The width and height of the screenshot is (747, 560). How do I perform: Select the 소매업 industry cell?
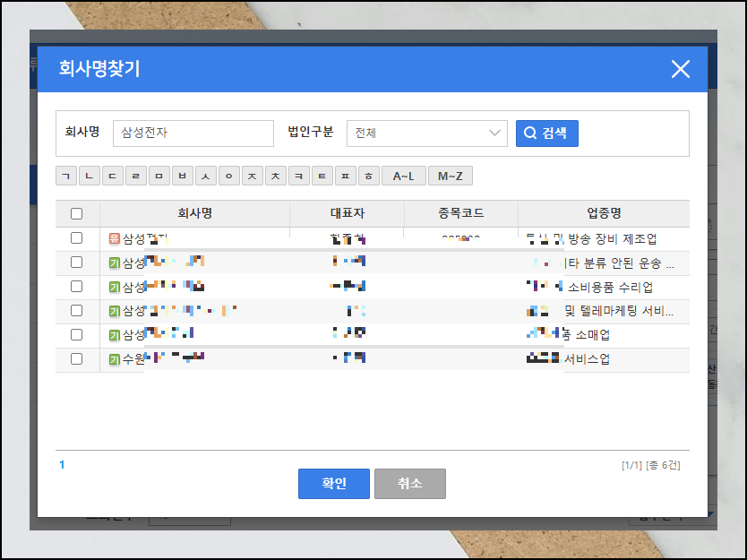click(x=604, y=335)
